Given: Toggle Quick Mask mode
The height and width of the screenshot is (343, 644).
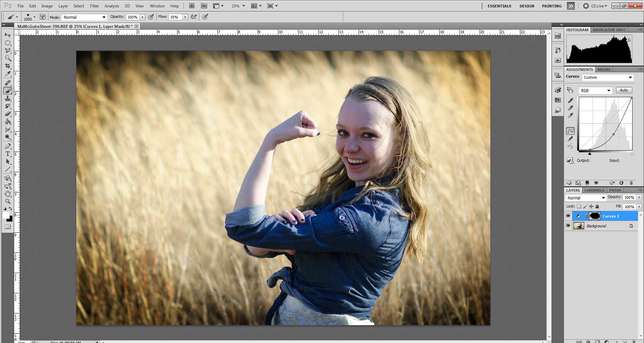Looking at the screenshot, I should [8, 226].
